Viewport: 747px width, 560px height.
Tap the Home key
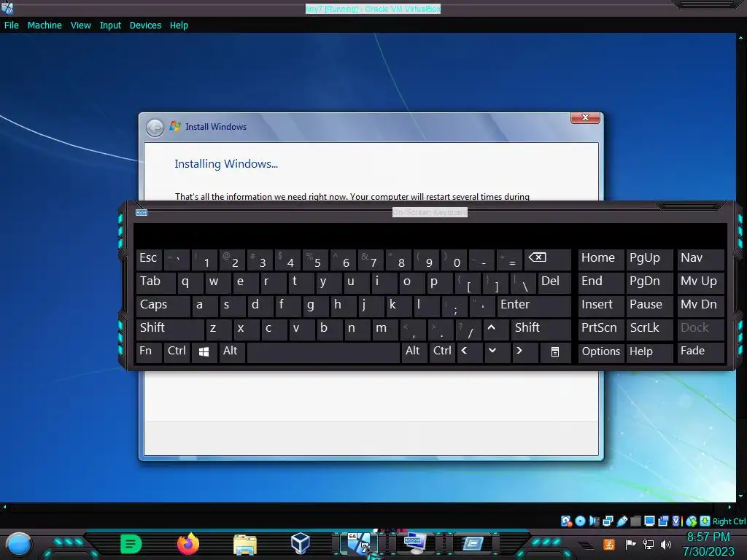click(601, 260)
